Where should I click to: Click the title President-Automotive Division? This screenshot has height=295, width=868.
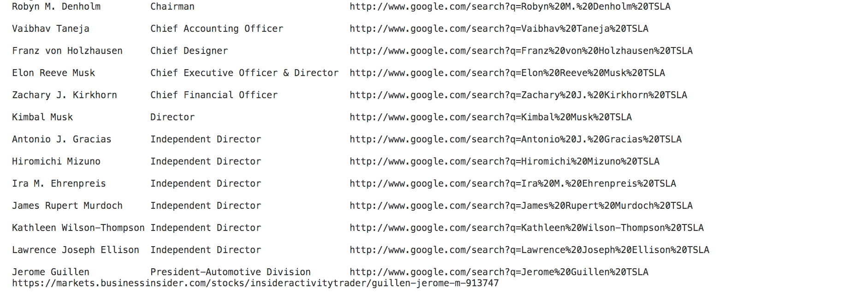[x=231, y=272]
